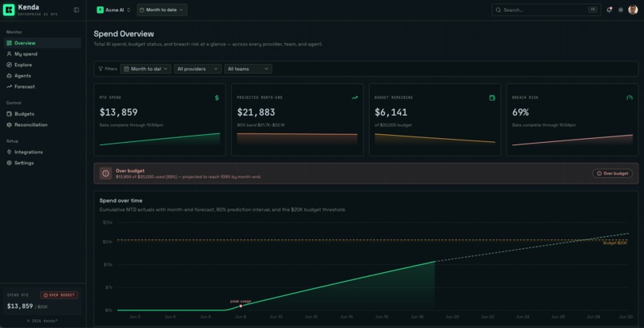The height and width of the screenshot is (328, 644).
Task: Open the Forecast page
Action: (x=42, y=86)
